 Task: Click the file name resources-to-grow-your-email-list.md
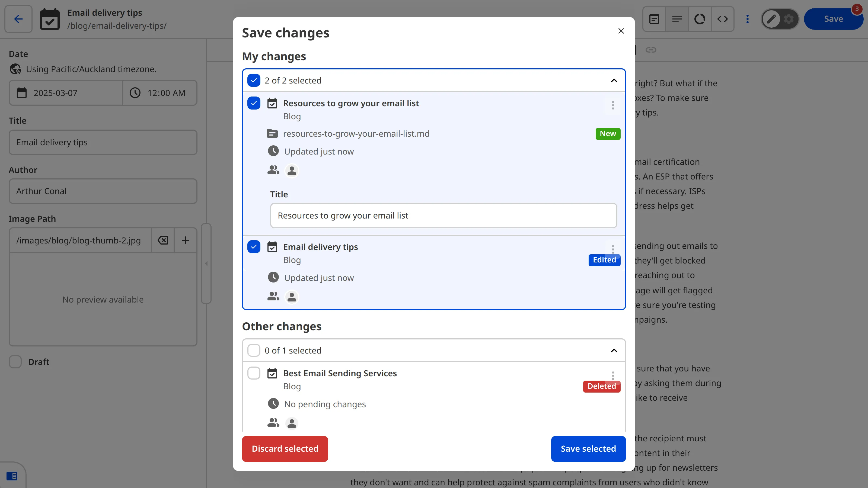coord(356,134)
